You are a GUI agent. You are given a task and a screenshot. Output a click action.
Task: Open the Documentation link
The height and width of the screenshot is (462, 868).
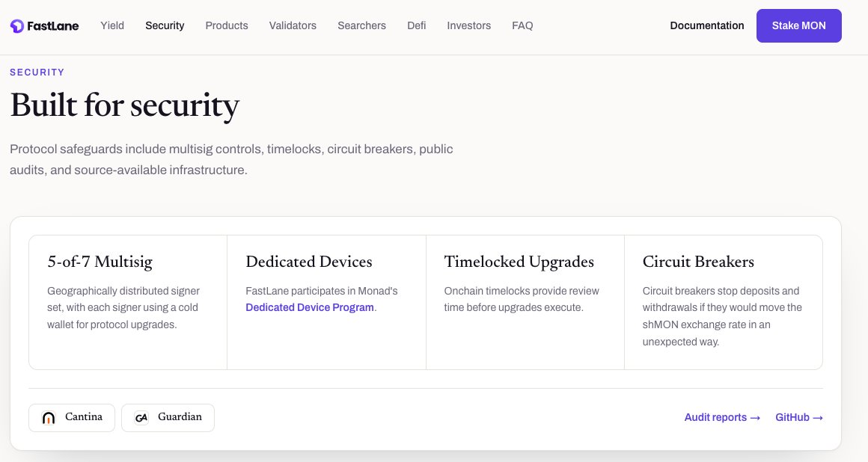click(707, 25)
